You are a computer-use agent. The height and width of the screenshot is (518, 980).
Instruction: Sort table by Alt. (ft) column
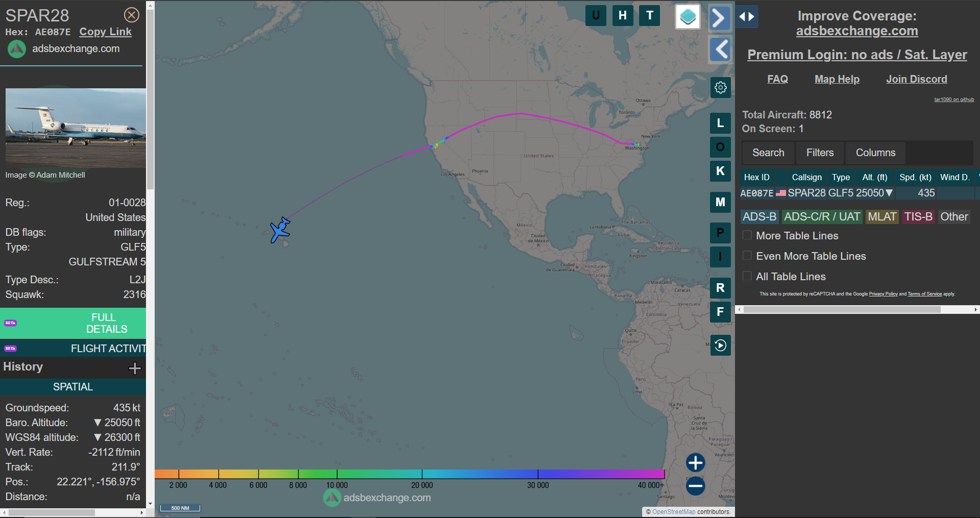874,177
